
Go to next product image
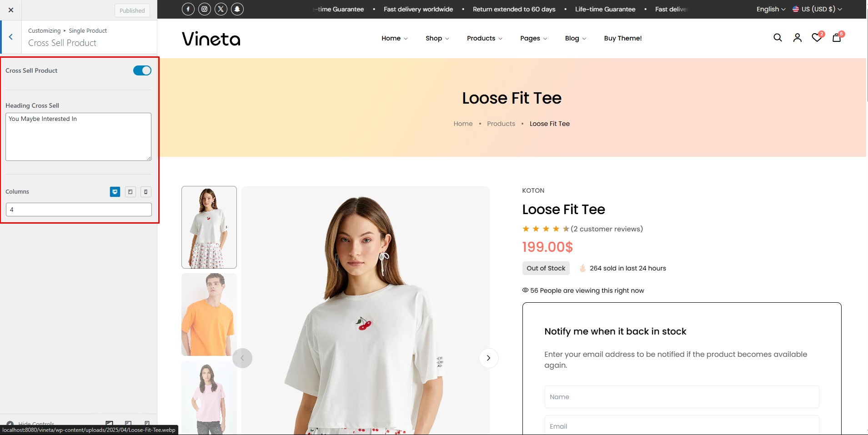[488, 358]
